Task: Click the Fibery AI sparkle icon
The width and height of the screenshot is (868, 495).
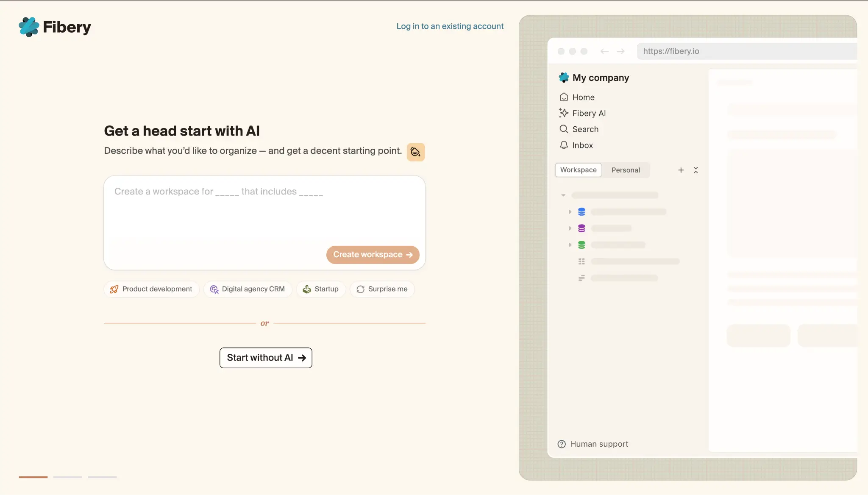Action: tap(564, 113)
